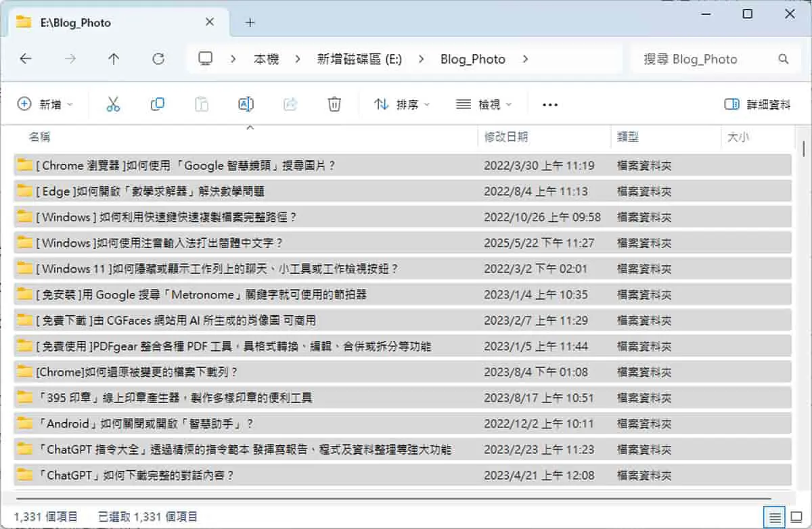Click the Delete trash can icon
The height and width of the screenshot is (529, 812).
pos(334,104)
